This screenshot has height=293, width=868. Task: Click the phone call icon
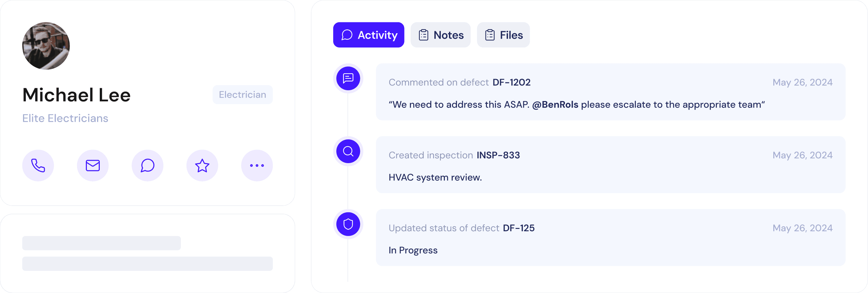click(x=38, y=165)
